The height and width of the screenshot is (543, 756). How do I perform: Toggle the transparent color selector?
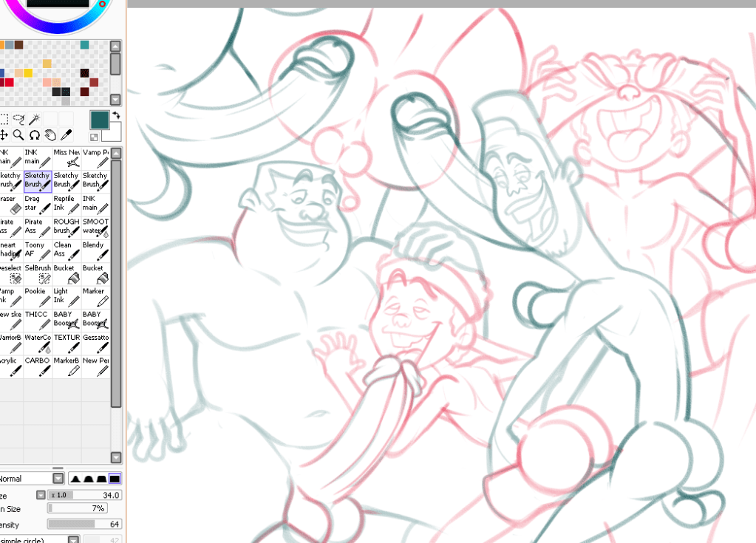coord(93,136)
